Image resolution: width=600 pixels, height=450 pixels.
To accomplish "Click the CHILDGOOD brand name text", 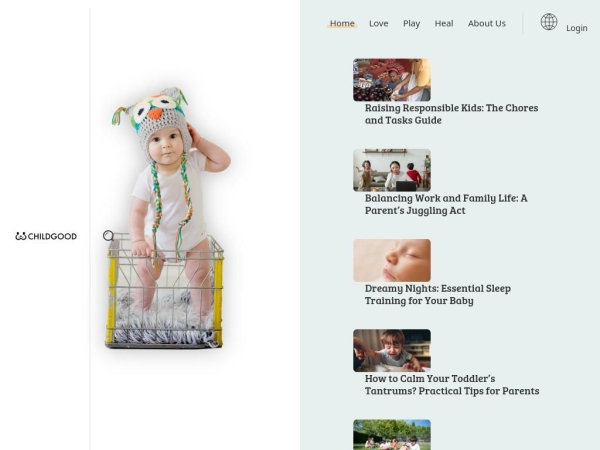I will 52,236.
